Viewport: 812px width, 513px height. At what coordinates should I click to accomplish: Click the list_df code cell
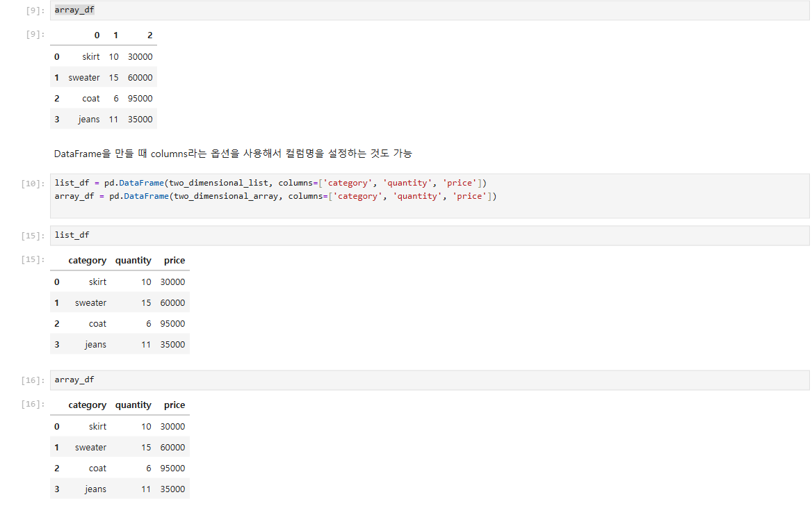pos(430,235)
